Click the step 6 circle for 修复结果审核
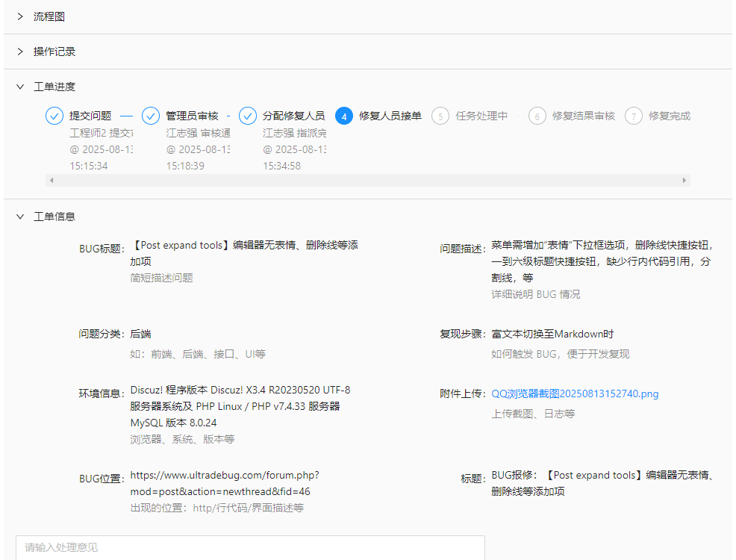 point(537,116)
